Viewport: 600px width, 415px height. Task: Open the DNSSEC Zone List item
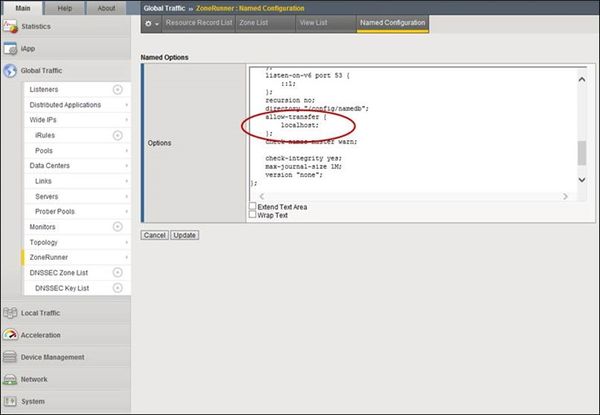click(59, 273)
